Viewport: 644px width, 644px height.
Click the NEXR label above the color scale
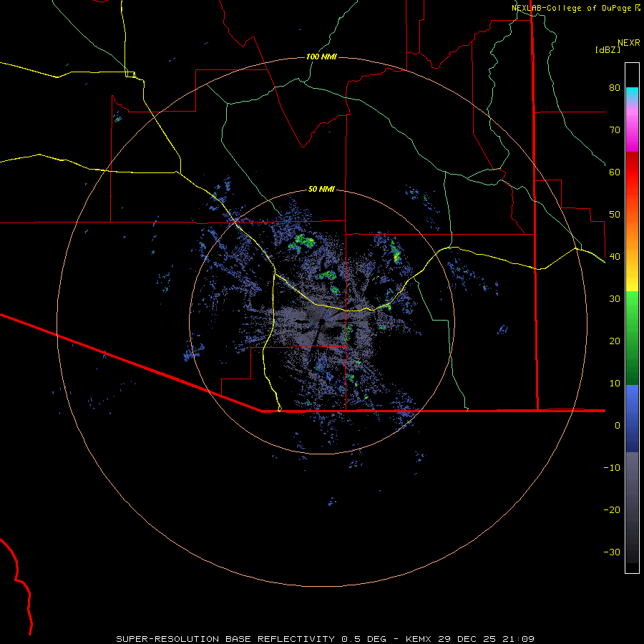coord(628,43)
